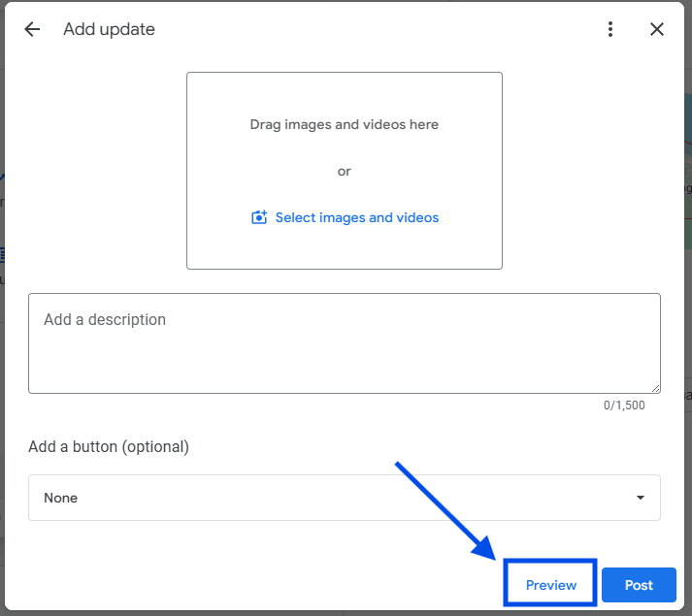Grab the description box resize handle
Viewport: 692px width, 616px height.
(655, 388)
